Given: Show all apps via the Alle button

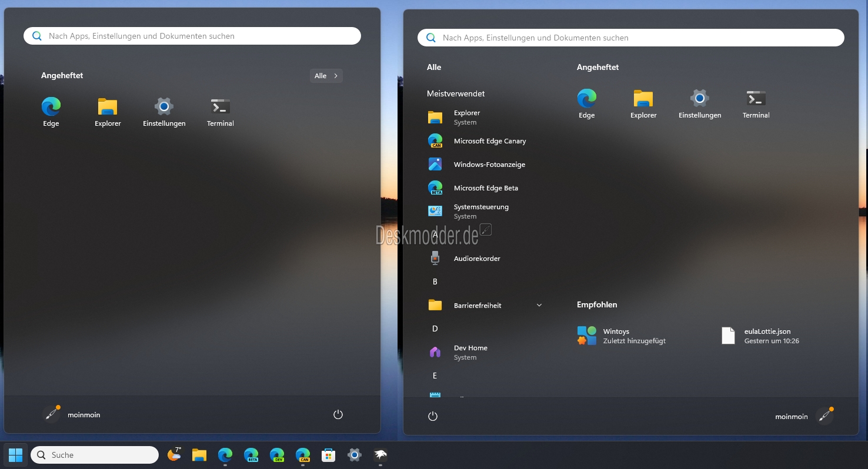Looking at the screenshot, I should (x=326, y=76).
